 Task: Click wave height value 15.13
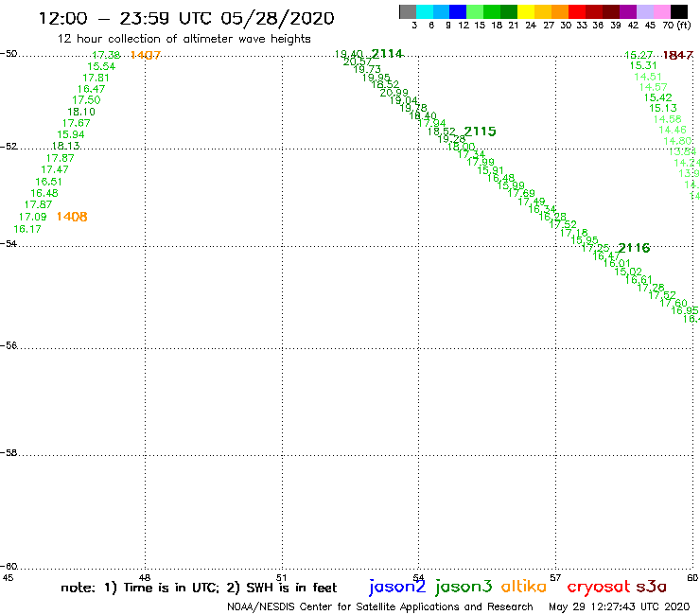(663, 108)
